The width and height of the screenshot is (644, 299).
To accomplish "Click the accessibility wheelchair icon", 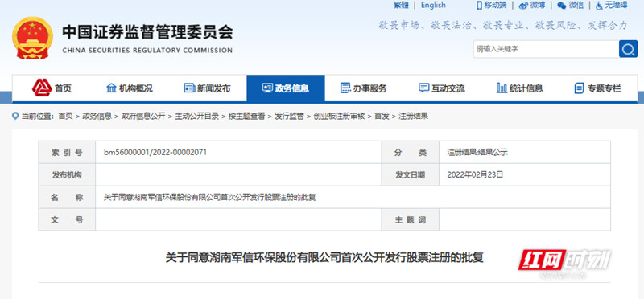I will (599, 6).
